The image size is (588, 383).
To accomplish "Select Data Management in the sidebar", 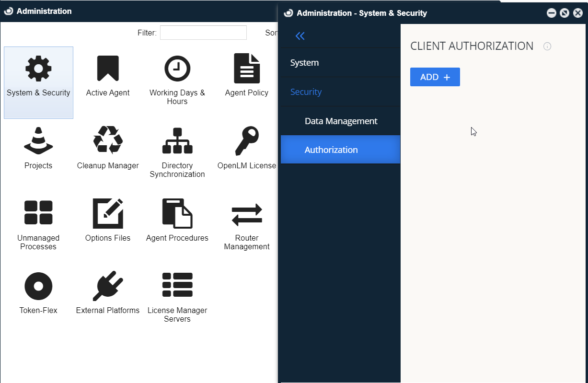I will pos(341,121).
